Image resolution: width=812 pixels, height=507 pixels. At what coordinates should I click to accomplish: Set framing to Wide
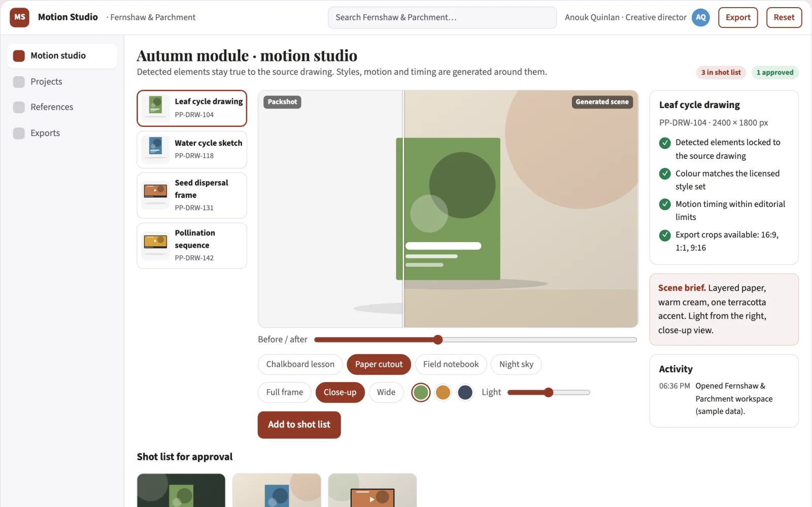pyautogui.click(x=386, y=392)
